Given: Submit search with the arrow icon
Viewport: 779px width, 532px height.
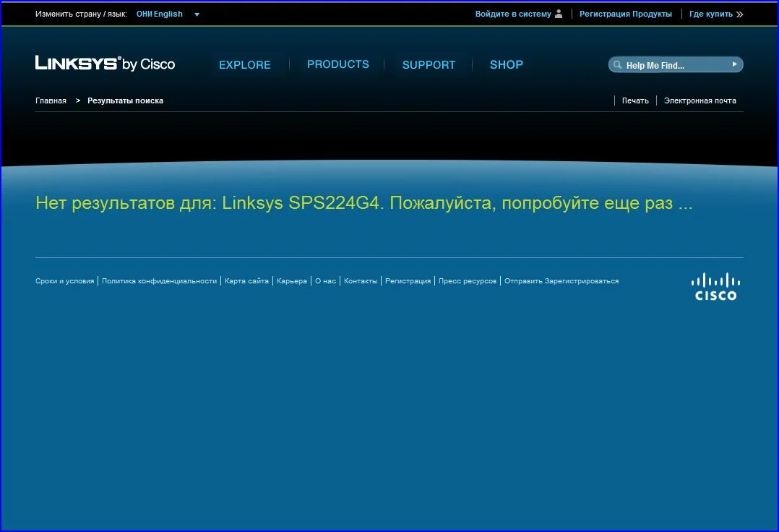Looking at the screenshot, I should pyautogui.click(x=734, y=64).
